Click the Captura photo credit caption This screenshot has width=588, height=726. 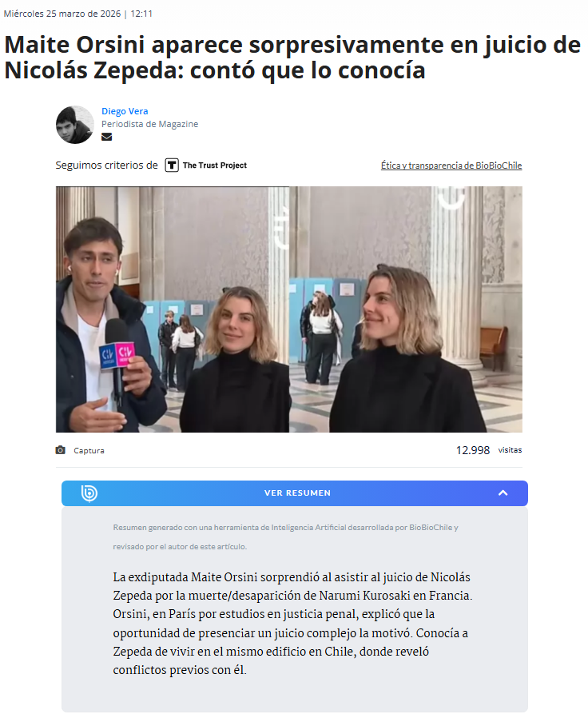click(89, 450)
